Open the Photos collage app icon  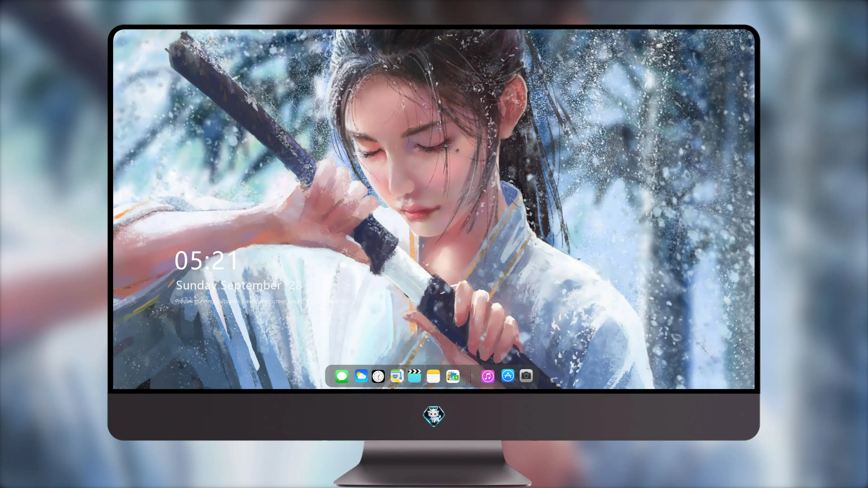[453, 376]
